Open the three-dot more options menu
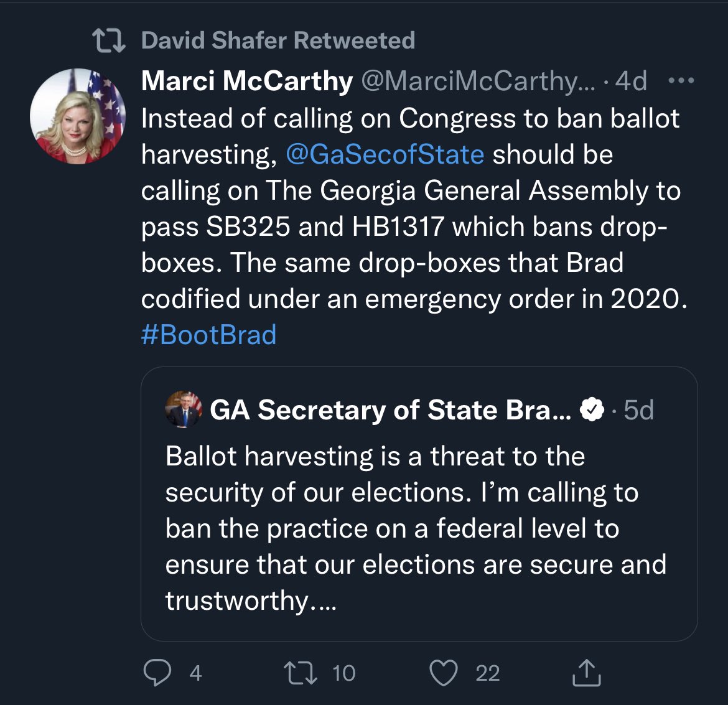728x705 pixels. click(x=681, y=80)
